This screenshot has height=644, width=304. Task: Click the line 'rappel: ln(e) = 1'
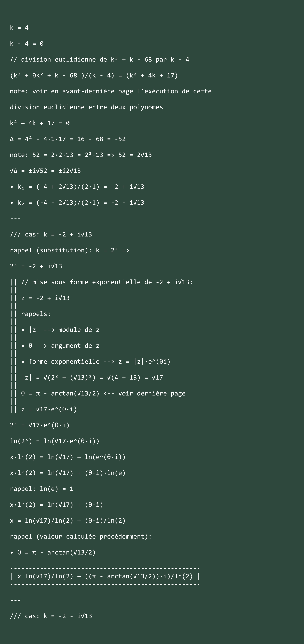[42, 489]
